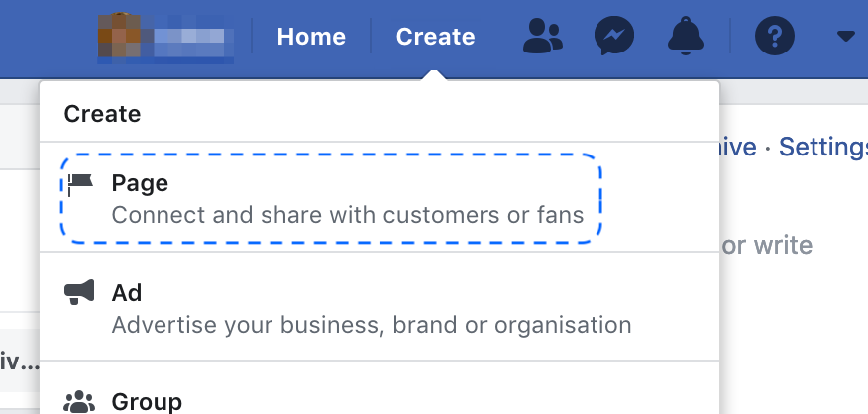Open the Messenger chat icon
Image resolution: width=868 pixels, height=414 pixels.
[614, 36]
